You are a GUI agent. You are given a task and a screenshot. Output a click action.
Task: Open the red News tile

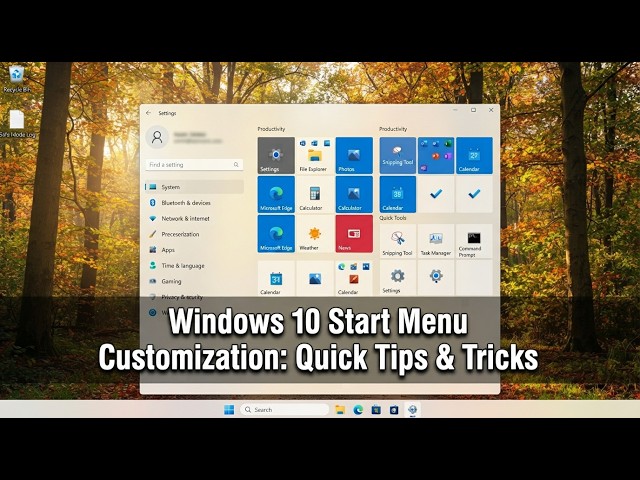point(354,234)
